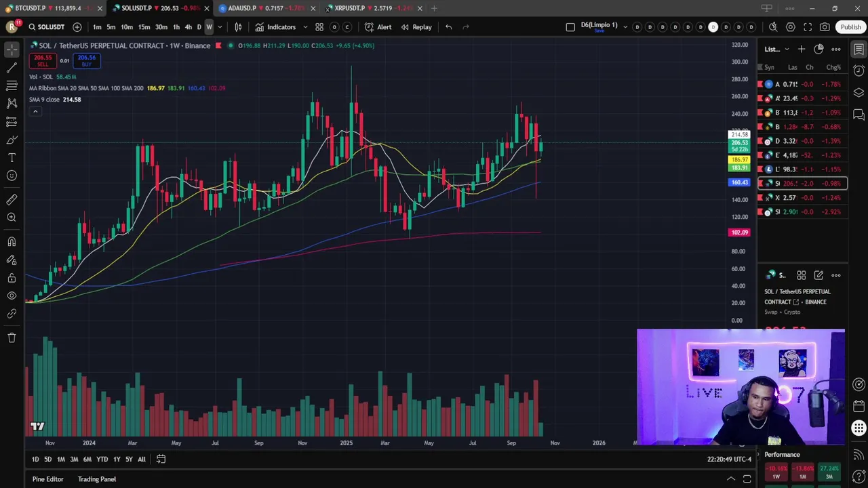The width and height of the screenshot is (868, 488).
Task: Open the forecasting and measurement tools
Action: tap(12, 122)
